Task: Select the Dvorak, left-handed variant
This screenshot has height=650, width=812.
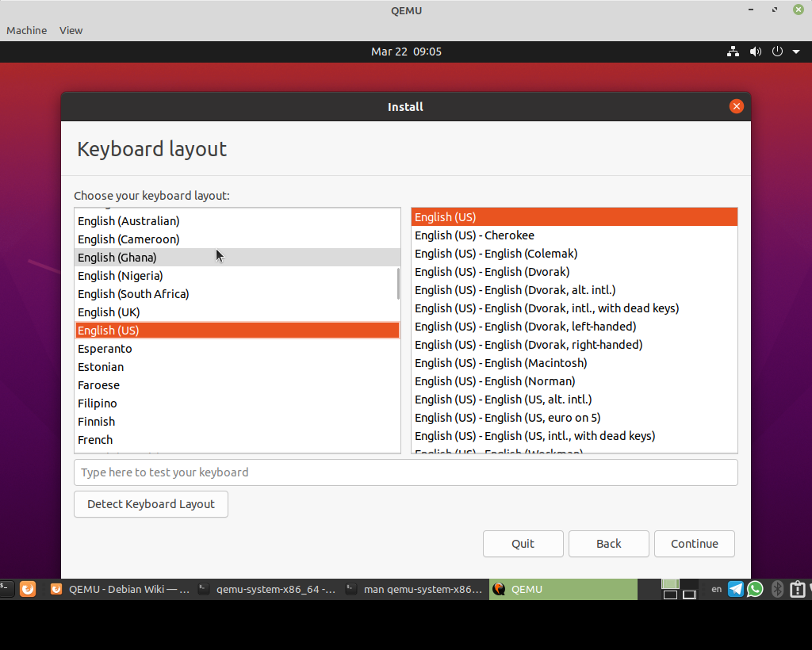Action: click(574, 327)
